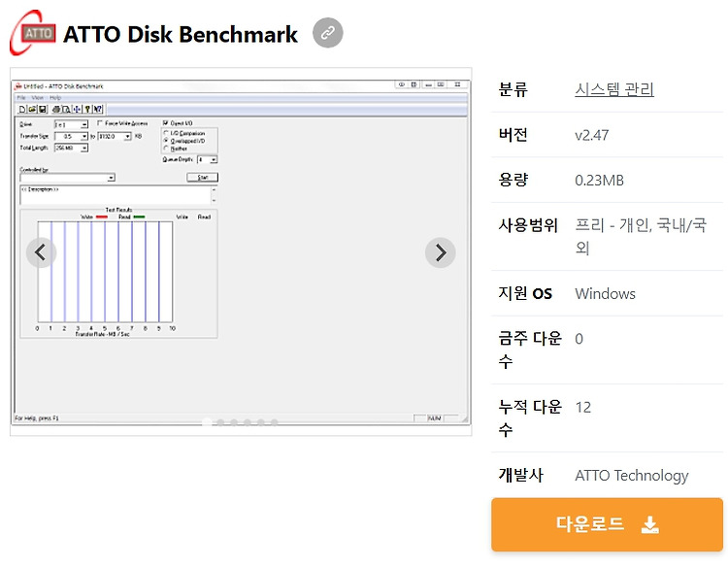The height and width of the screenshot is (567, 728).
Task: Click the developer name ATTO Technology
Action: [x=632, y=476]
